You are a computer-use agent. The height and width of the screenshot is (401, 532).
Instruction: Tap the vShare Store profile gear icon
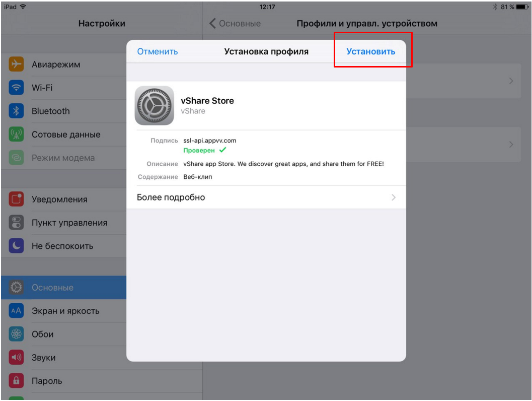(x=155, y=106)
